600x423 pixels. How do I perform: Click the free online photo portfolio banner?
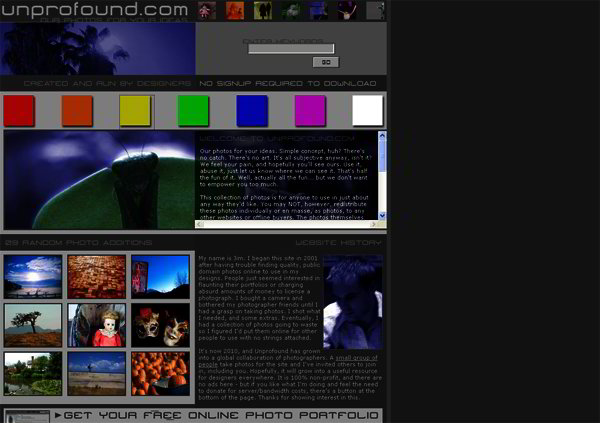tap(193, 415)
